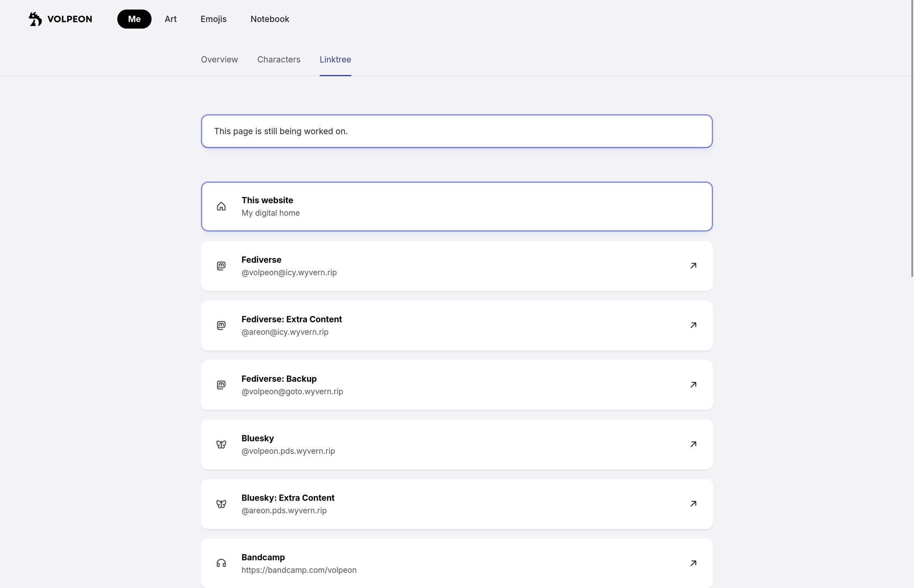Click the home icon beside This website
Viewport: 914px width, 588px height.
pyautogui.click(x=221, y=207)
